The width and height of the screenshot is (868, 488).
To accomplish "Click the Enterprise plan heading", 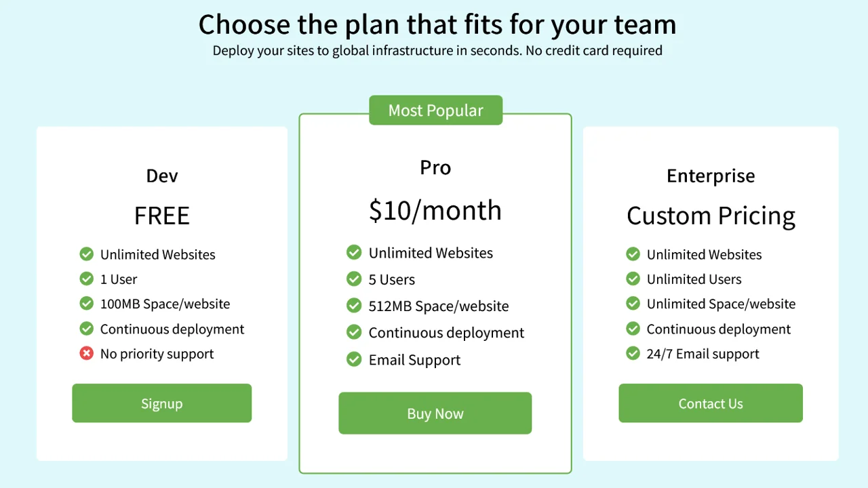I will point(710,176).
